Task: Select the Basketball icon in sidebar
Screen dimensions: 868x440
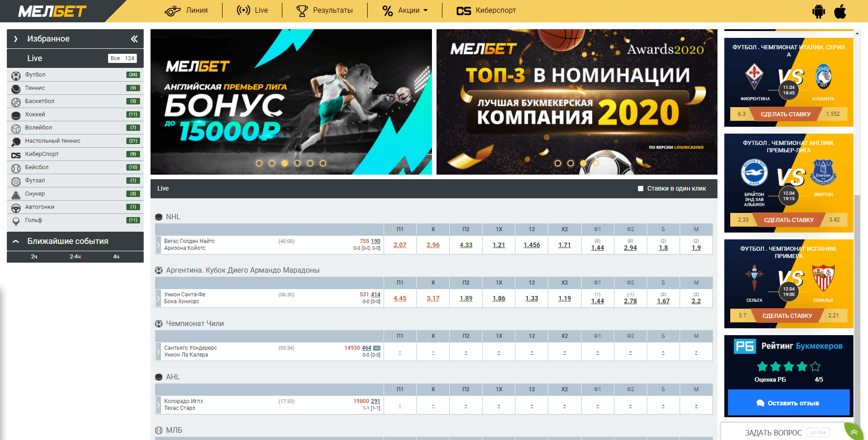Action: tap(16, 102)
